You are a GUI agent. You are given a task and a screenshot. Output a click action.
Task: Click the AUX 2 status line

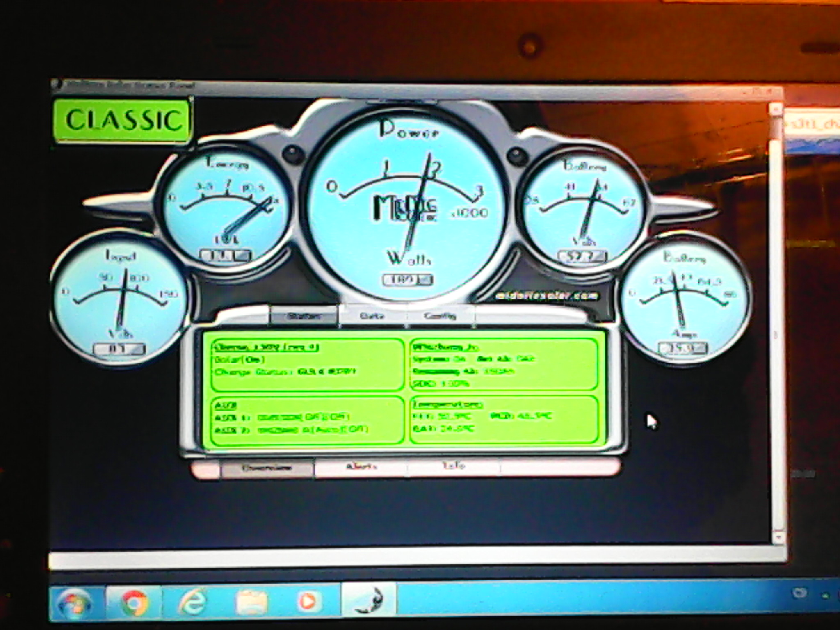[x=291, y=430]
